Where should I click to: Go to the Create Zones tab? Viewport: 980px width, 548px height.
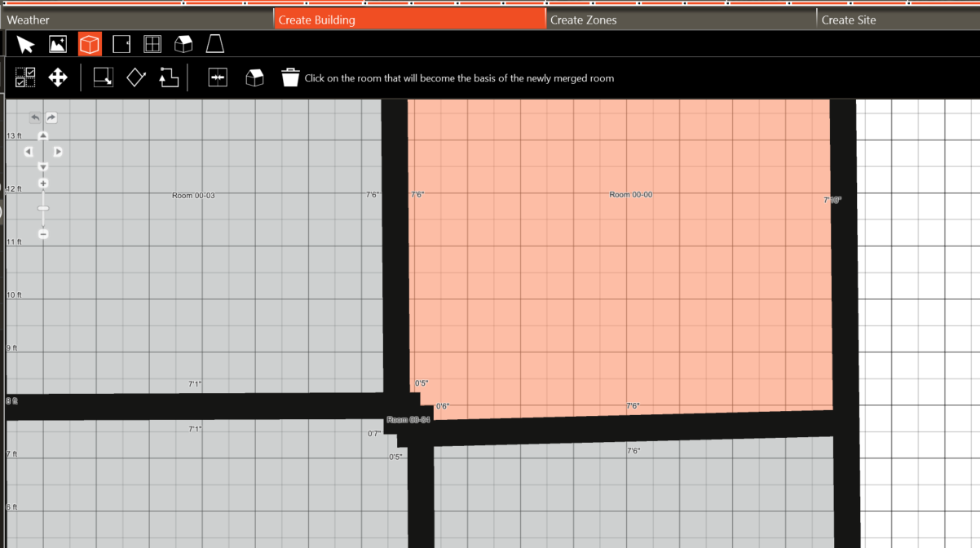[x=682, y=20]
